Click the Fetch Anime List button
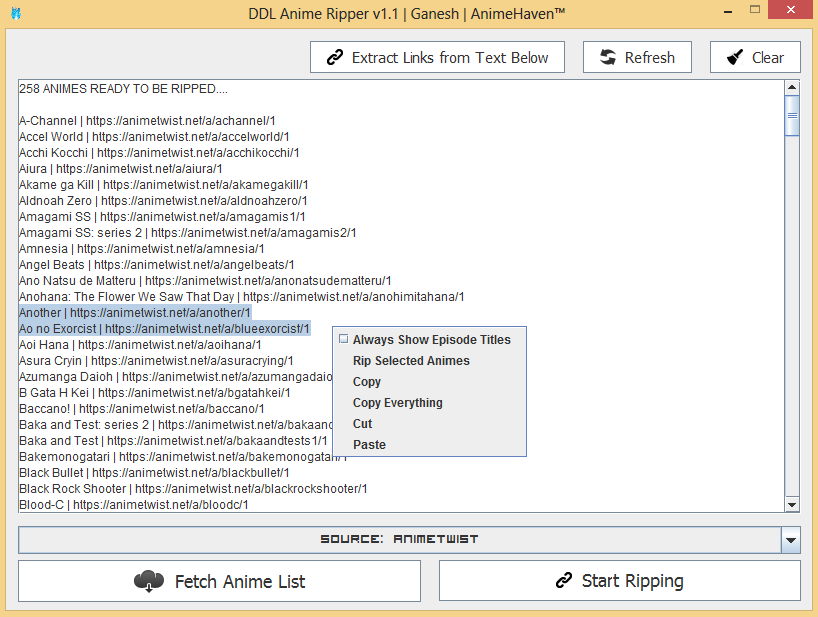Image resolution: width=818 pixels, height=617 pixels. pos(220,580)
